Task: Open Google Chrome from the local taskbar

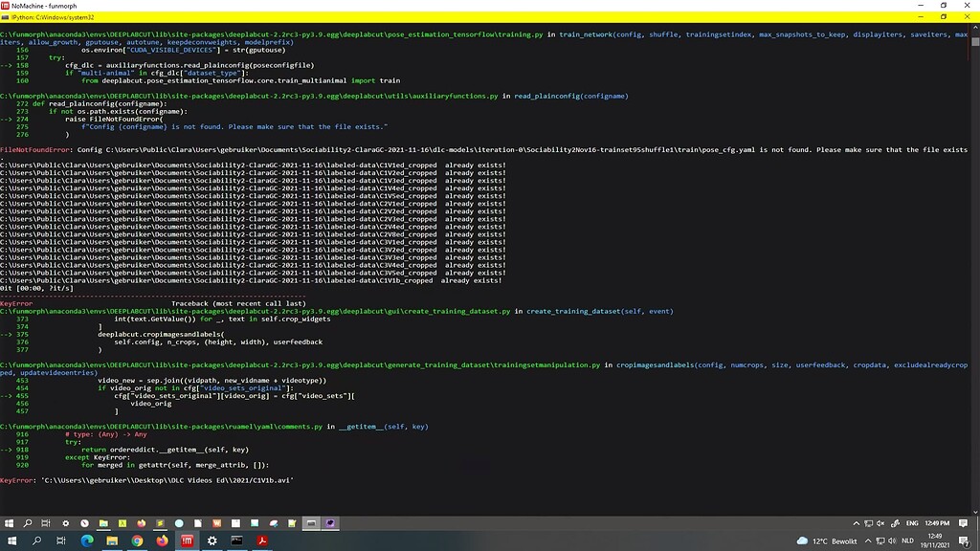Action: pyautogui.click(x=137, y=540)
